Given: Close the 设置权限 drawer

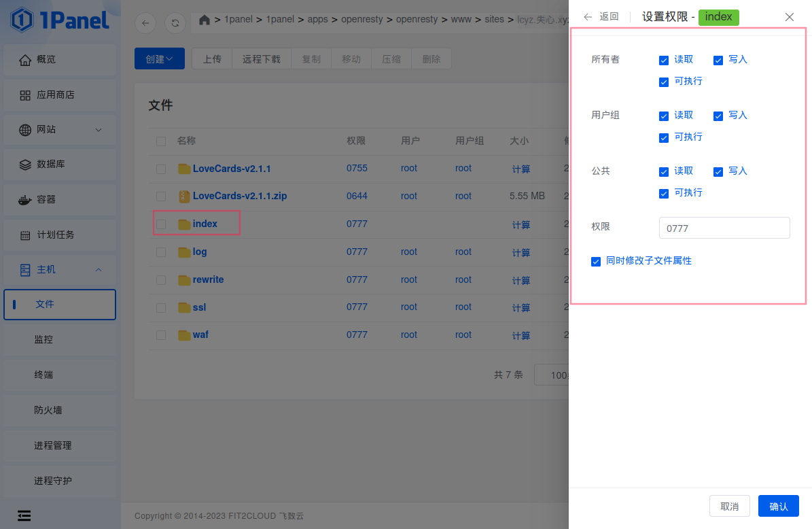Looking at the screenshot, I should tap(789, 17).
